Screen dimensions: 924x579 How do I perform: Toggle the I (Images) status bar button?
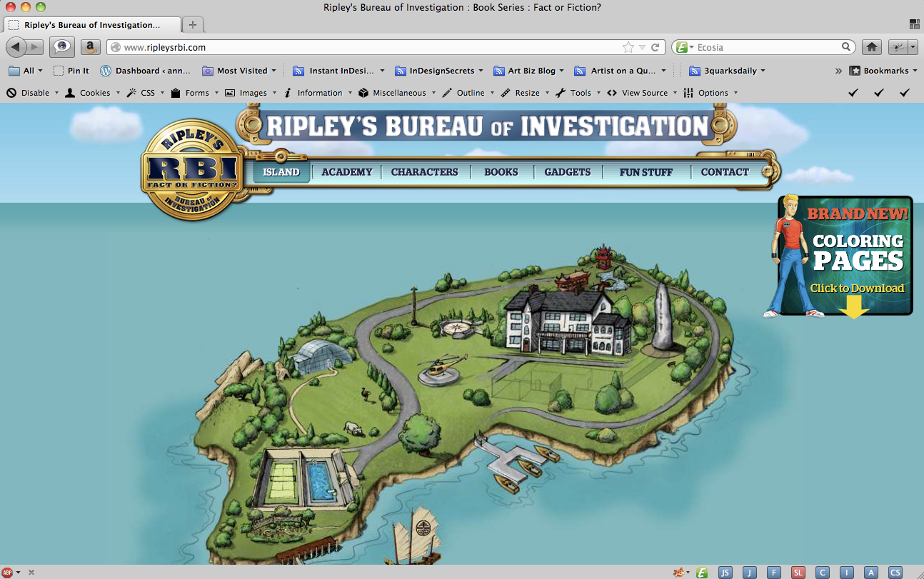pos(847,573)
